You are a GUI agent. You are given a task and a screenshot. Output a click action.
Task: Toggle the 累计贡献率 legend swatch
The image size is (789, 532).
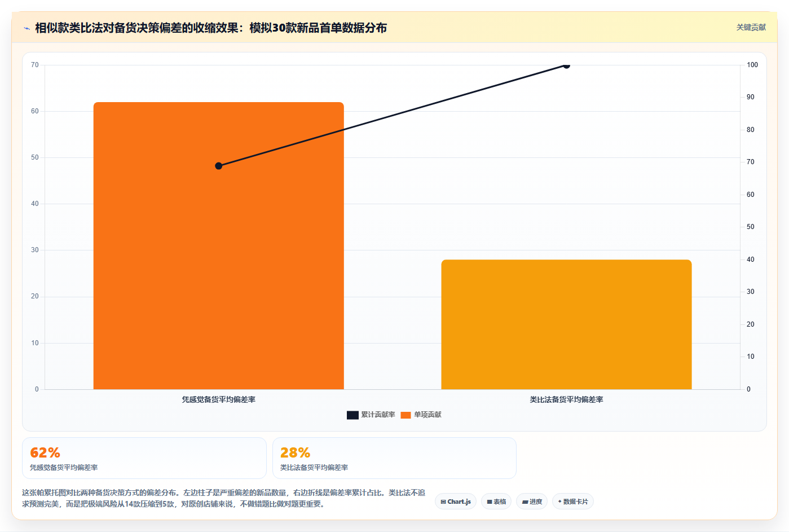click(352, 415)
